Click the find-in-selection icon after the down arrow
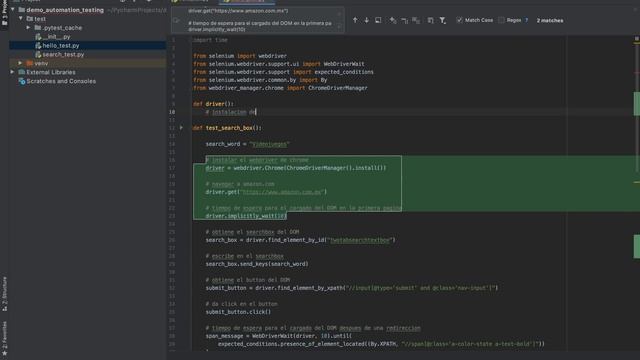 tap(378, 20)
